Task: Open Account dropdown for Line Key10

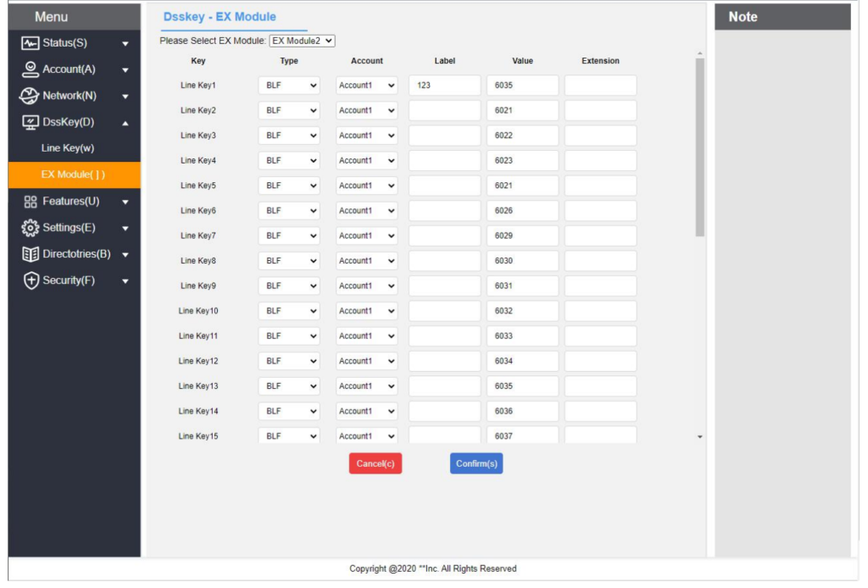Action: pos(366,311)
